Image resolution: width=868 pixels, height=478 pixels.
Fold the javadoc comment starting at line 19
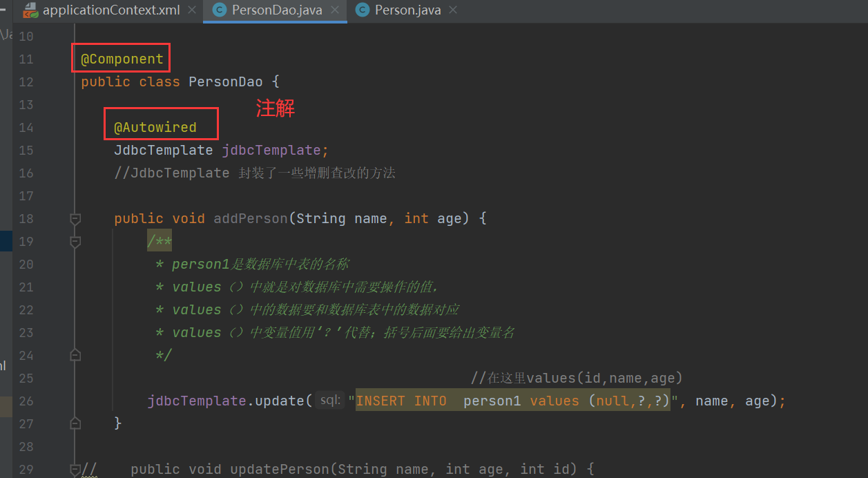point(75,241)
